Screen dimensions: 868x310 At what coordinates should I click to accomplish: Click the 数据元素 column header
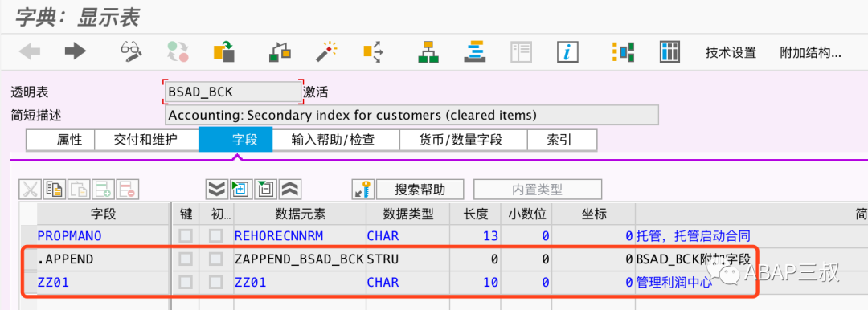point(299,214)
